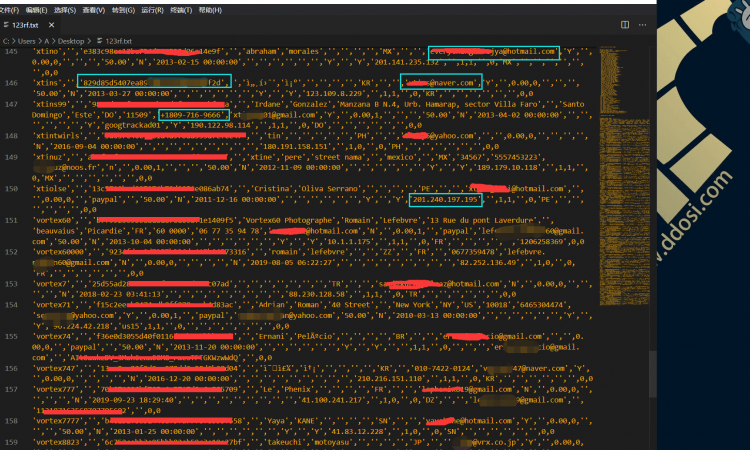Viewport: 750px width, 450px height.
Task: Open the 查看(V) menu
Action: tap(94, 10)
